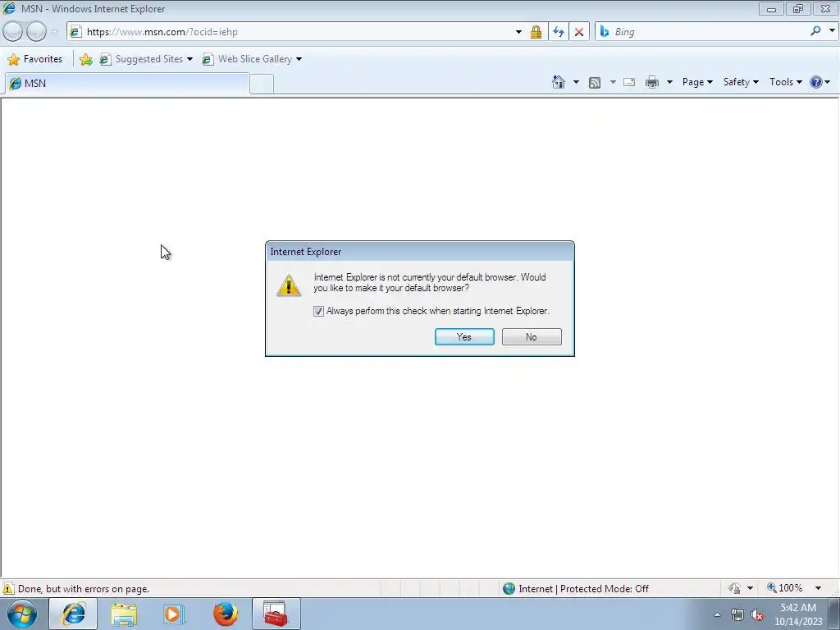Expand the zoom level dropdown arrow
Image resolution: width=840 pixels, height=630 pixels.
pos(818,588)
